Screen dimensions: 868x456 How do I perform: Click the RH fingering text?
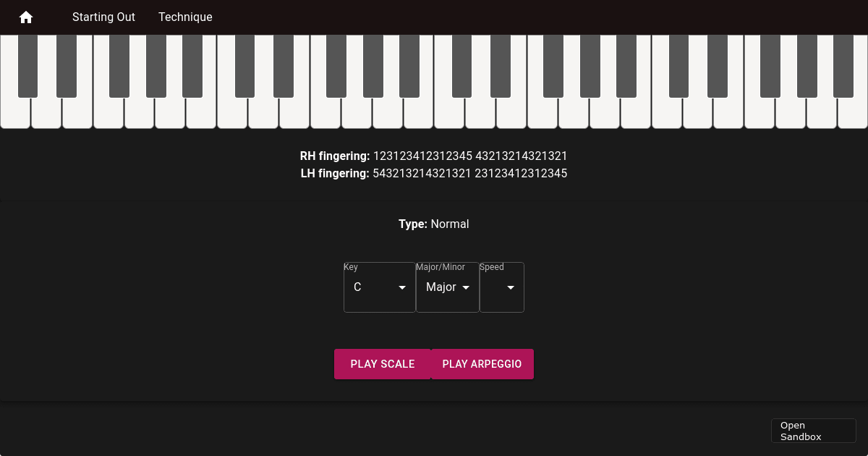(434, 156)
